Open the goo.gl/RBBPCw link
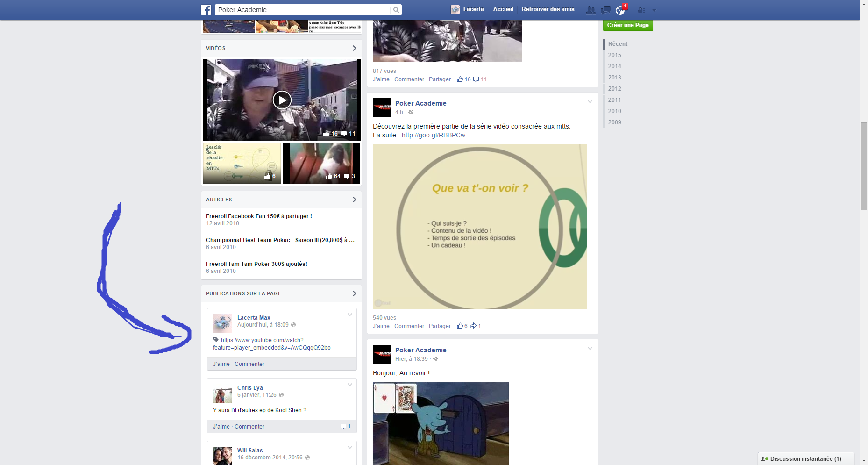Viewport: 868px width, 465px height. pyautogui.click(x=434, y=135)
